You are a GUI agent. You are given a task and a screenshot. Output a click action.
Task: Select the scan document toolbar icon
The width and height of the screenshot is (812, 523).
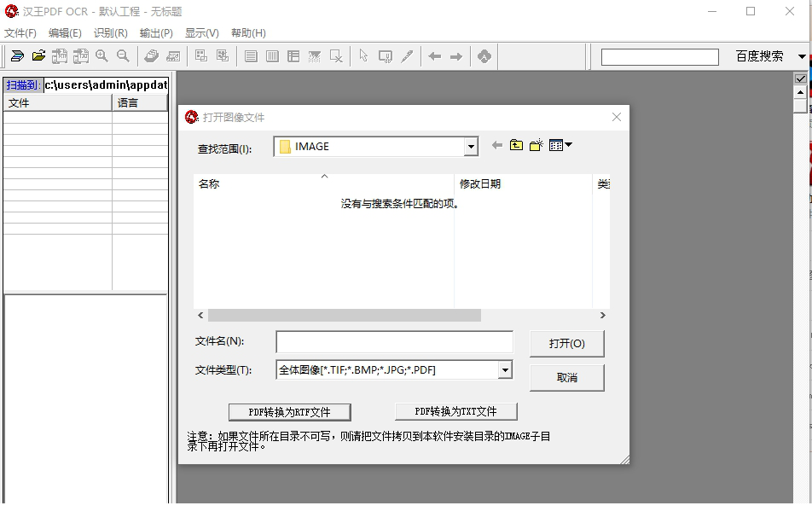pos(17,55)
